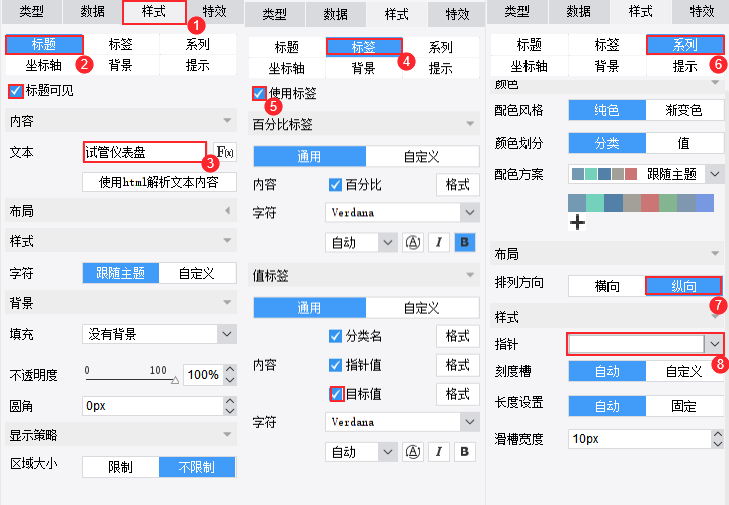Open 自动 font size dropdown in 值标签 section
729x505 pixels.
click(361, 452)
